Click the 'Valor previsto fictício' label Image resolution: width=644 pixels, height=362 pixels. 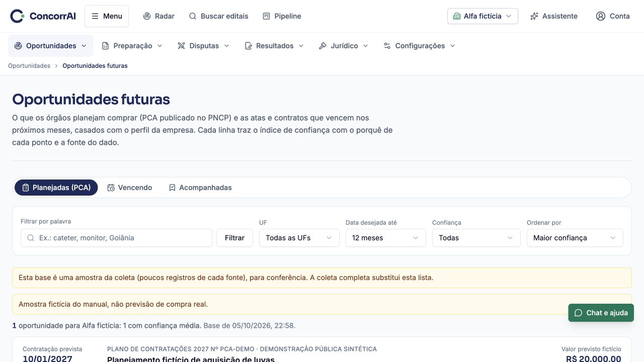[x=591, y=349]
